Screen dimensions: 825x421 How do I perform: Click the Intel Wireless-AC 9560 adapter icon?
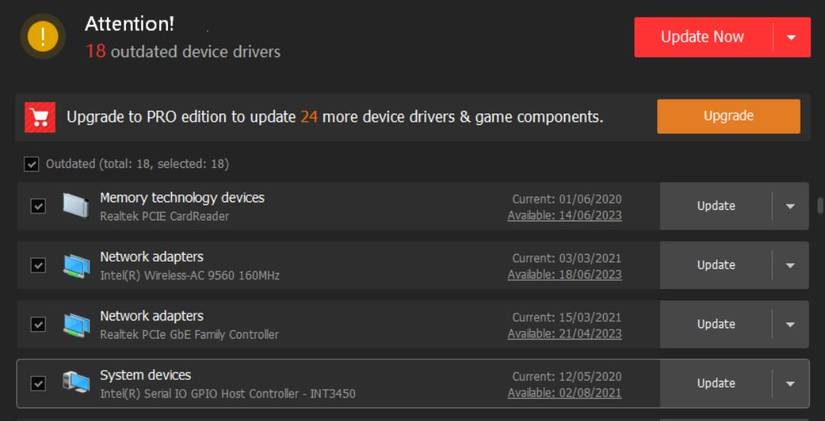(76, 265)
